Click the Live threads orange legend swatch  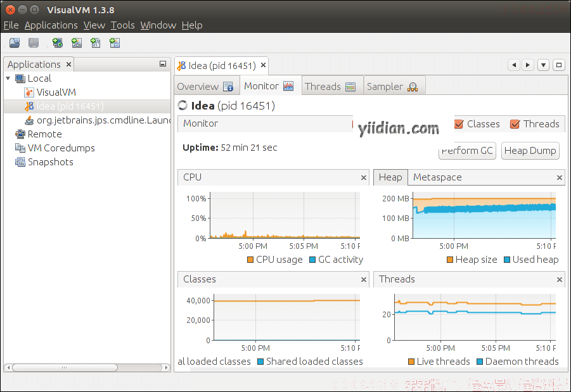(411, 362)
